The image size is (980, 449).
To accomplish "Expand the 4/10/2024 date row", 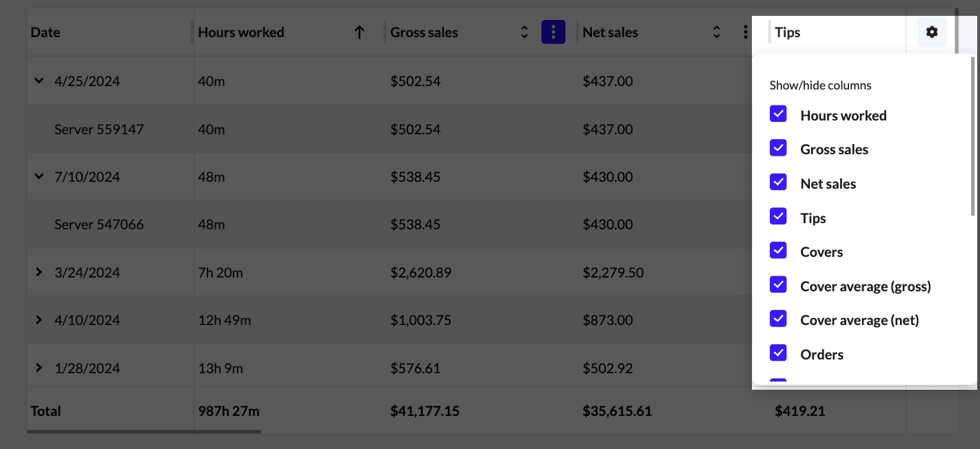I will (39, 320).
